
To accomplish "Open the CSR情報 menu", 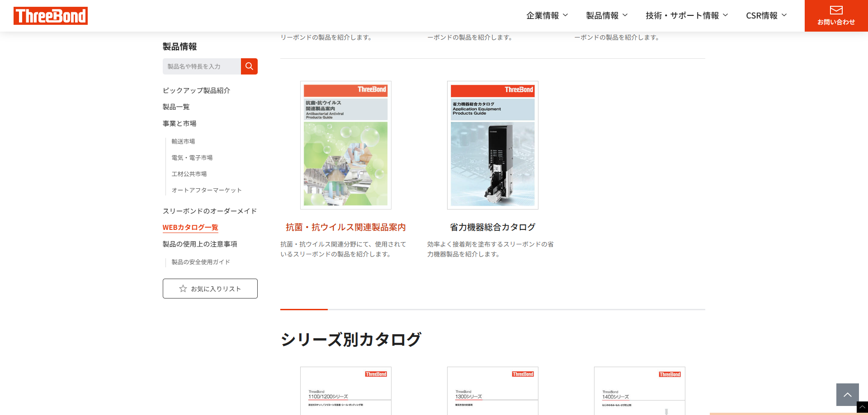I will click(x=766, y=16).
